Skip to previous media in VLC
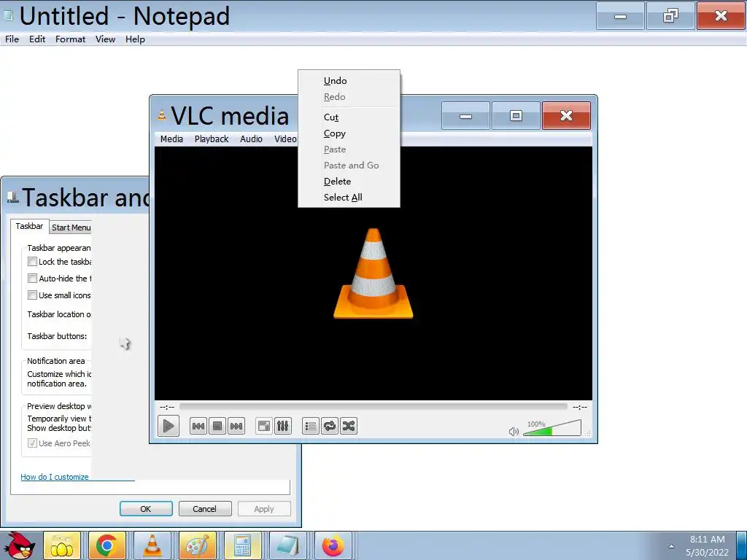 tap(198, 426)
